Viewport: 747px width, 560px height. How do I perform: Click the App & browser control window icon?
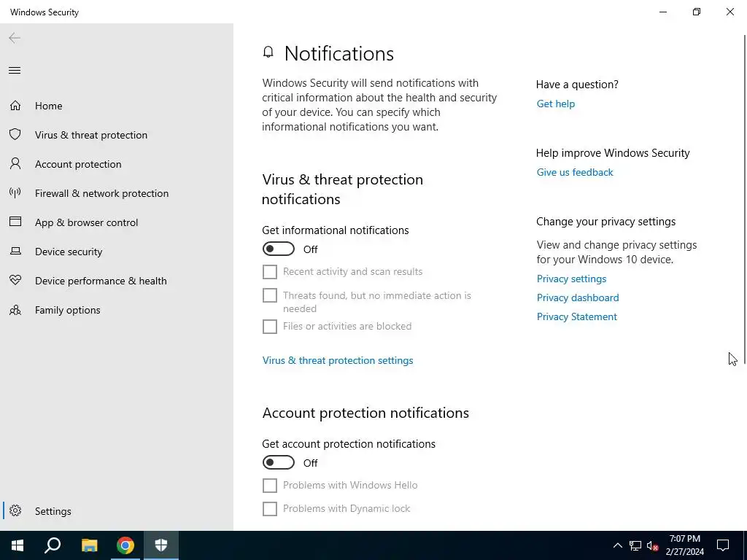pos(15,222)
